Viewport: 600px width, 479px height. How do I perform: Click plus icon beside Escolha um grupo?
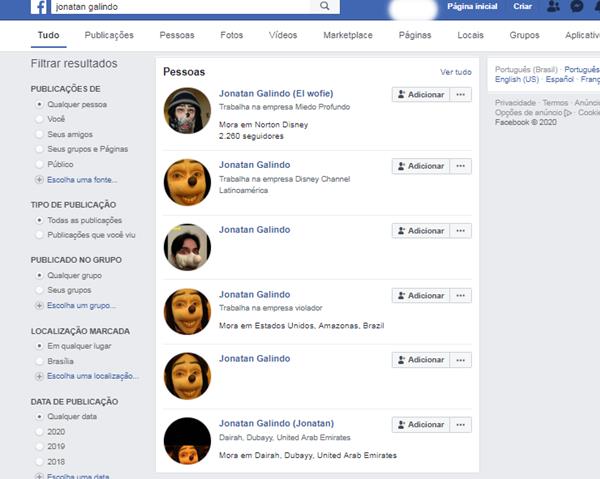[x=39, y=305]
